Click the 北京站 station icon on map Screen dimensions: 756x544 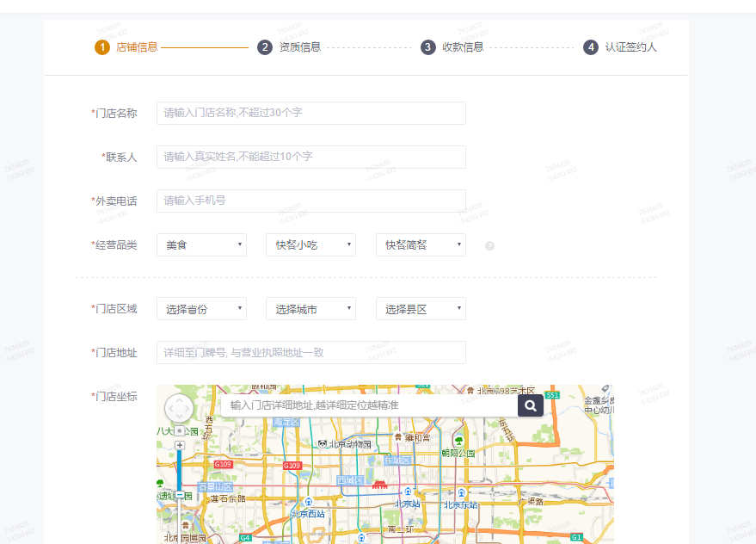pos(408,491)
